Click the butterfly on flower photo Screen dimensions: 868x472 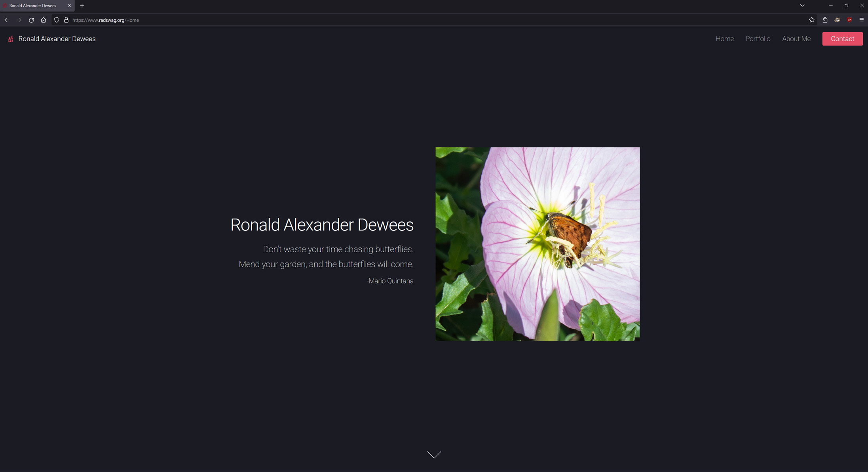pyautogui.click(x=537, y=244)
